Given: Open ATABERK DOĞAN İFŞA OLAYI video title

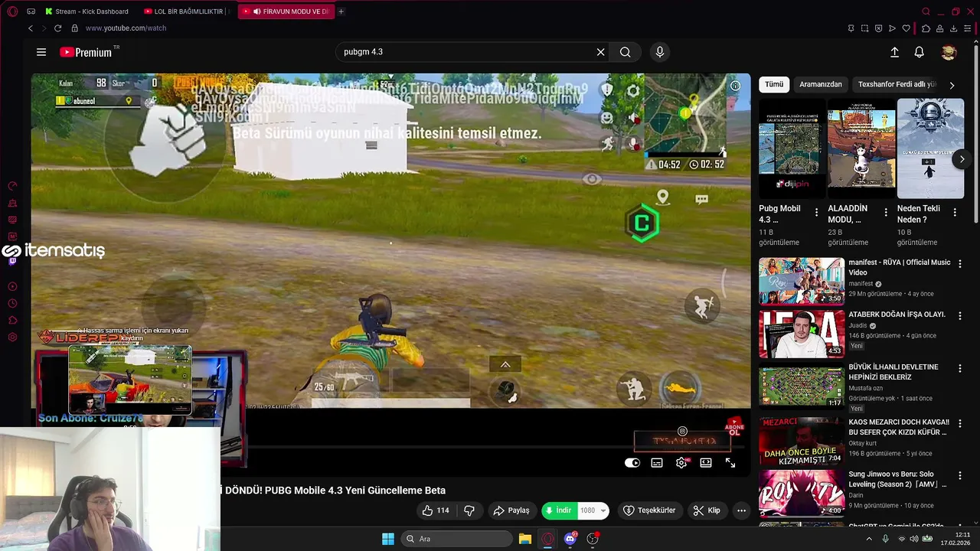Looking at the screenshot, I should point(897,315).
